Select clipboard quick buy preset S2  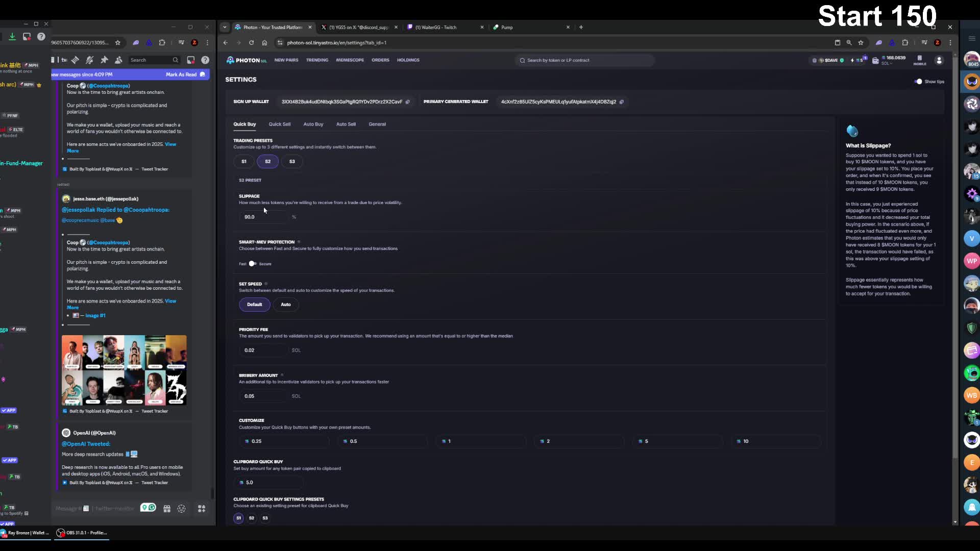252,518
